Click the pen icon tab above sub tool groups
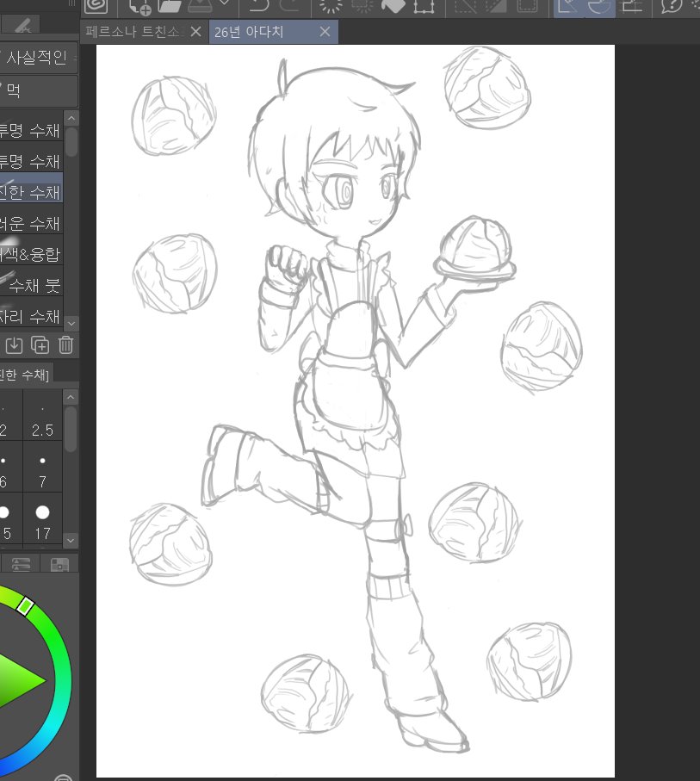 click(22, 25)
